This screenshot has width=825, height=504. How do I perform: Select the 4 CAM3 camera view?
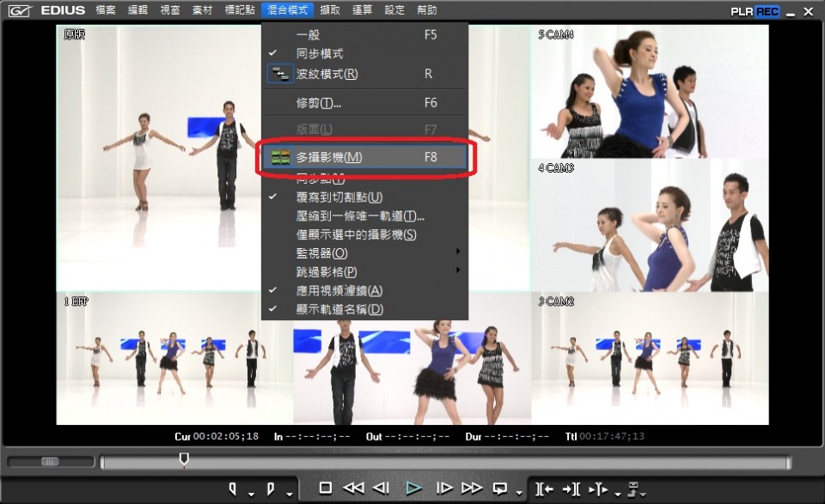[x=650, y=225]
